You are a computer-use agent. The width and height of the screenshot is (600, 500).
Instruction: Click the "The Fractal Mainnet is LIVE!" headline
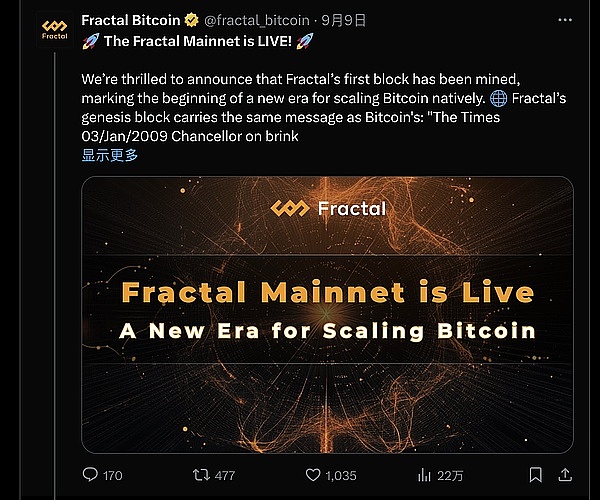click(x=212, y=41)
